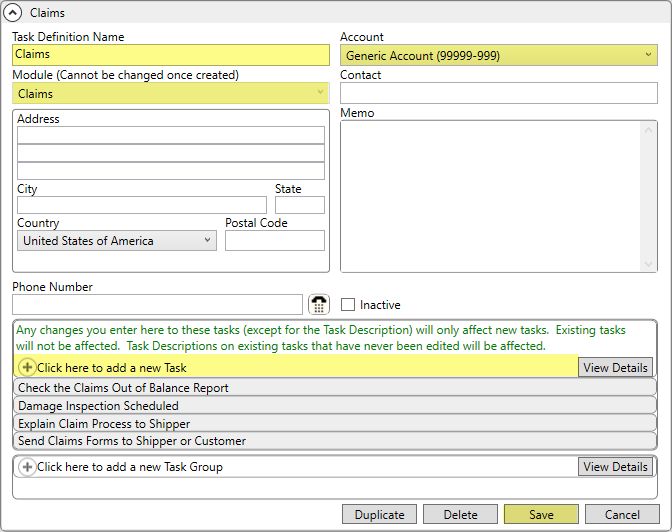
Task: Click the Memo scrollbar down arrow
Action: pos(649,265)
